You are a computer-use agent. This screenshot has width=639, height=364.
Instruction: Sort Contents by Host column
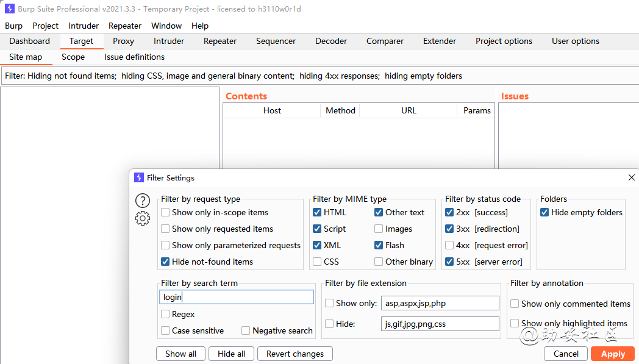[272, 110]
